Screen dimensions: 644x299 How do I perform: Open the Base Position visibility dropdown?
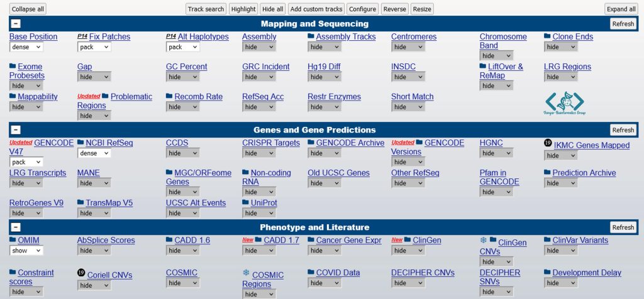click(x=26, y=47)
